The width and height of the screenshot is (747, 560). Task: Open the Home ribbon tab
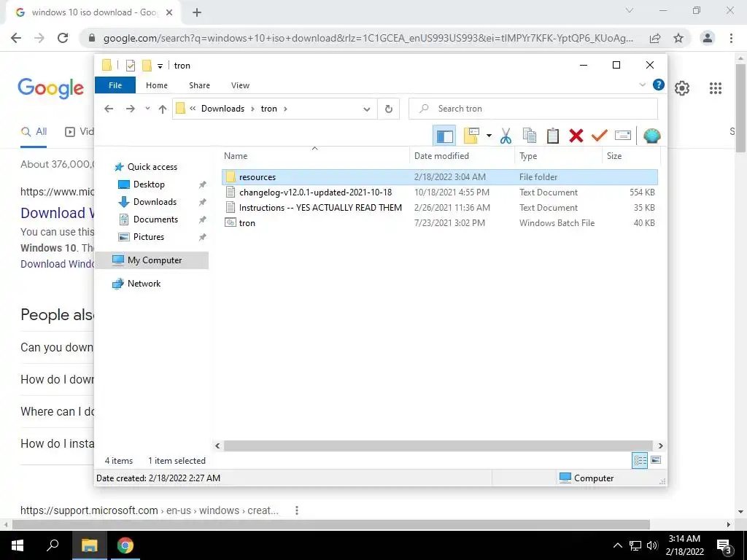click(157, 85)
